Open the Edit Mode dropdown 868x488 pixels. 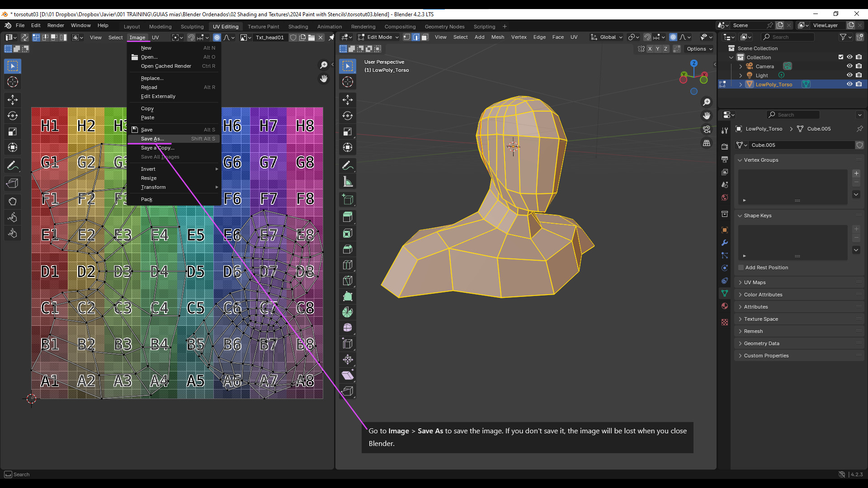click(378, 37)
